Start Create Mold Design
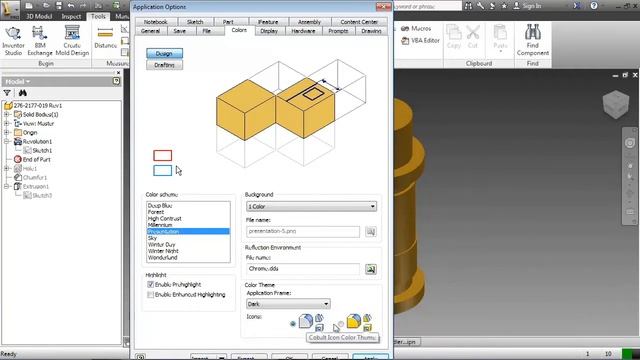The height and width of the screenshot is (360, 640). point(72,41)
